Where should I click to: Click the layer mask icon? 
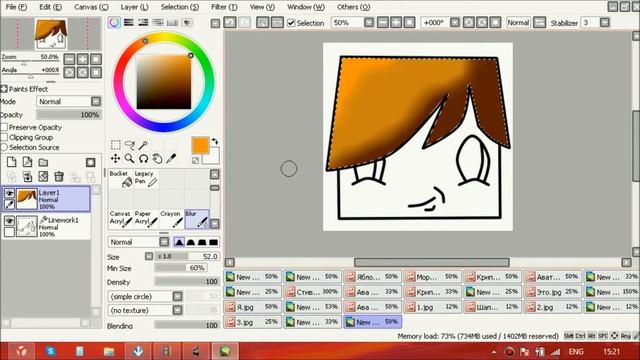pyautogui.click(x=91, y=162)
